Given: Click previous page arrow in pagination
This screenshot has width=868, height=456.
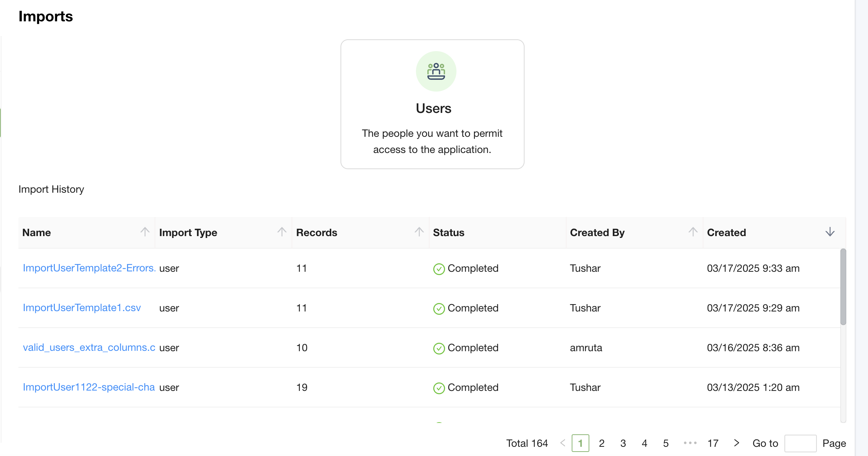Looking at the screenshot, I should [562, 443].
